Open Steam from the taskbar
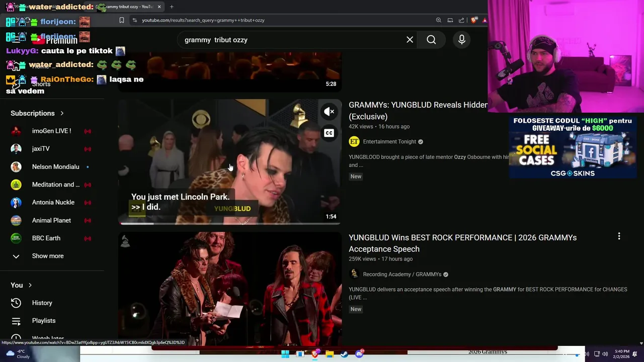 (x=345, y=354)
